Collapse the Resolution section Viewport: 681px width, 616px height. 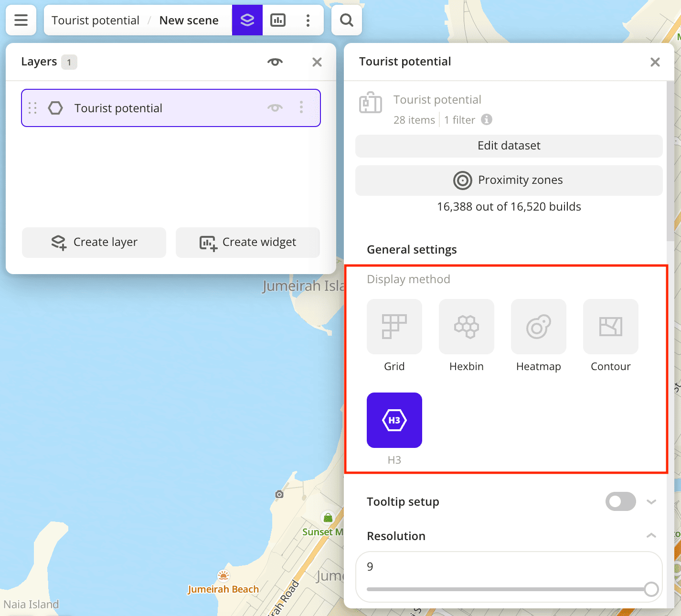651,536
